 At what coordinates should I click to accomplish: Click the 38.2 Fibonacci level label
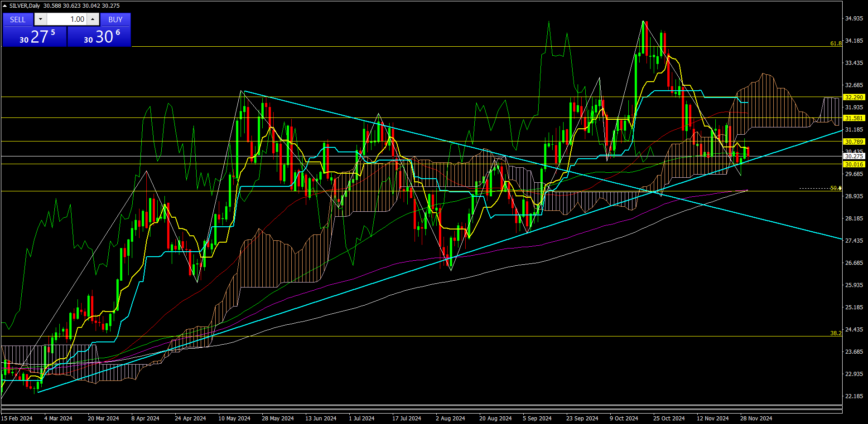835,333
